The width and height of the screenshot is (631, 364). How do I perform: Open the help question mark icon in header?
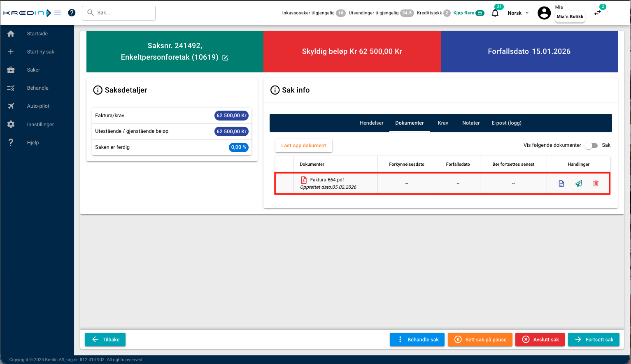72,13
